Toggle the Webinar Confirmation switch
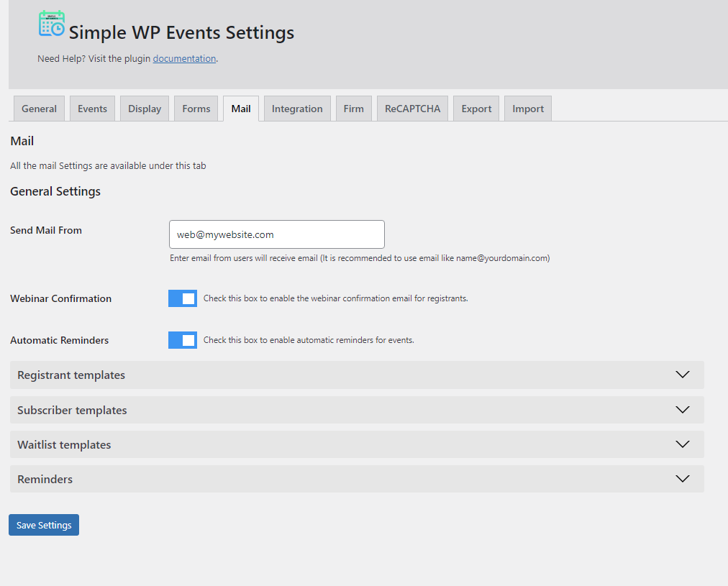The width and height of the screenshot is (728, 586). pos(183,298)
